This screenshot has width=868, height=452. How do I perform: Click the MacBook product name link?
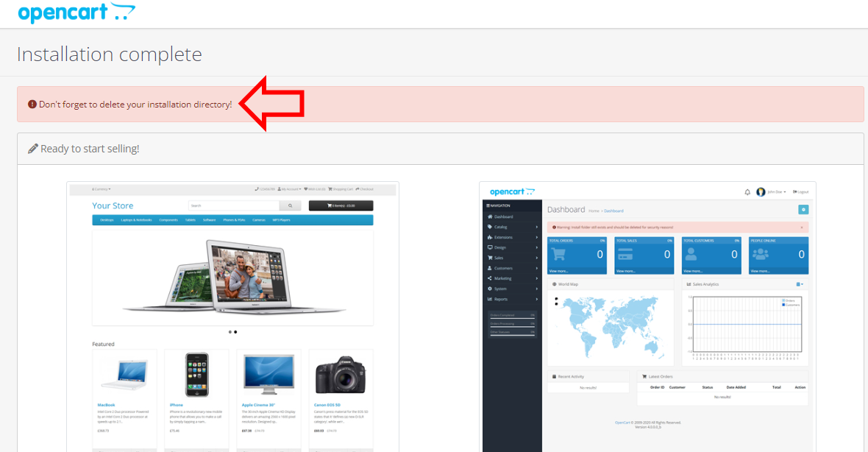(106, 405)
